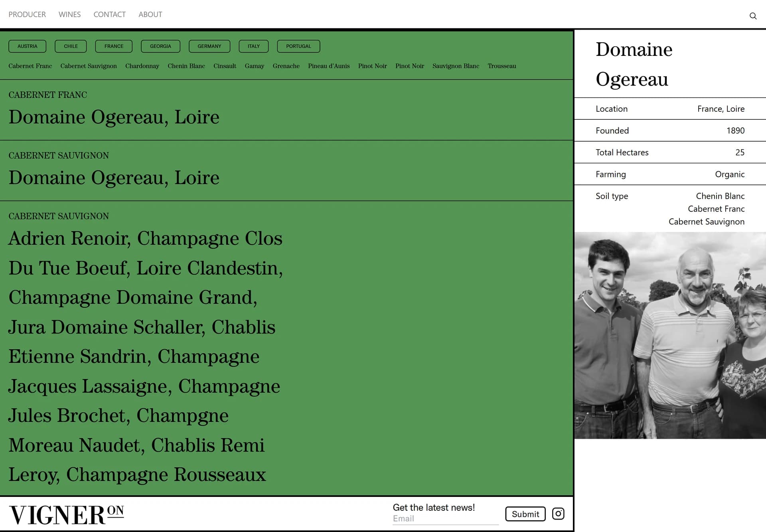This screenshot has height=532, width=766.
Task: Open the Instagram icon in the footer
Action: pos(558,514)
